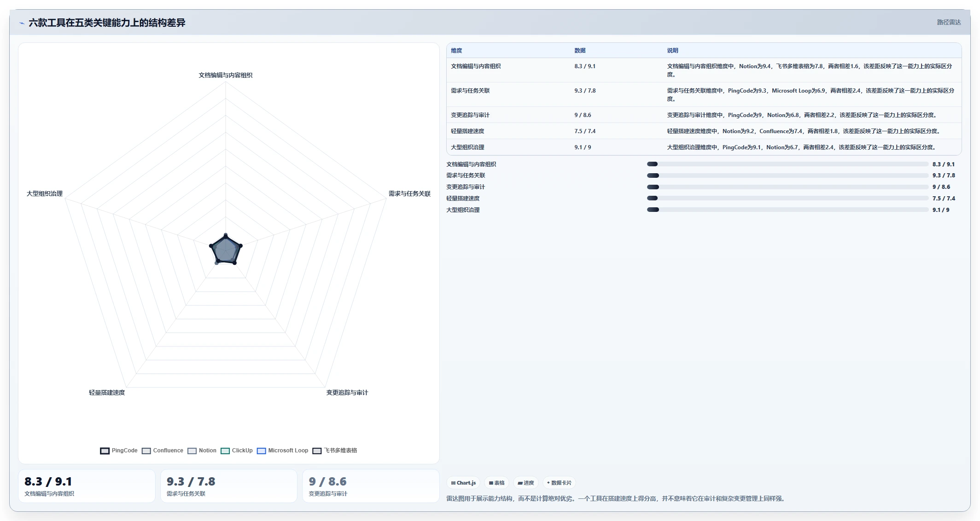Click the description mentioning Microsoft Loop为6.9
980x521 pixels.
[811, 94]
